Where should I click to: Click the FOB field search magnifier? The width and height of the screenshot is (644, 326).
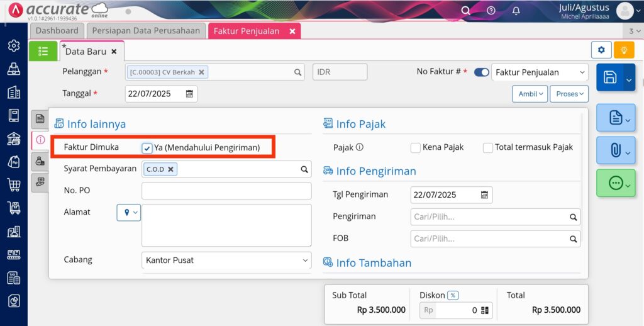coord(574,239)
